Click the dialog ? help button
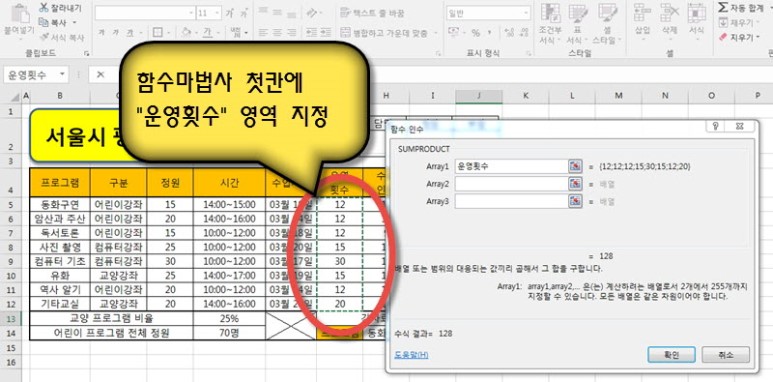The width and height of the screenshot is (773, 382). tap(716, 126)
